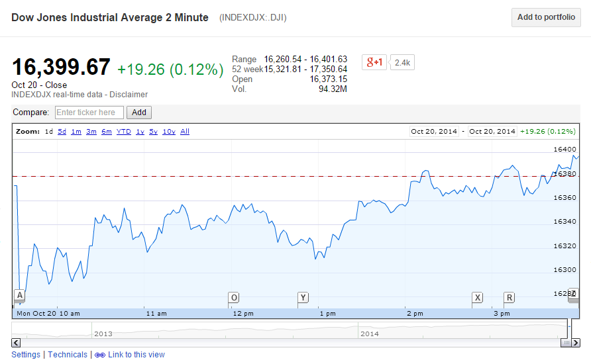Click the compare ticker input field

coord(89,112)
